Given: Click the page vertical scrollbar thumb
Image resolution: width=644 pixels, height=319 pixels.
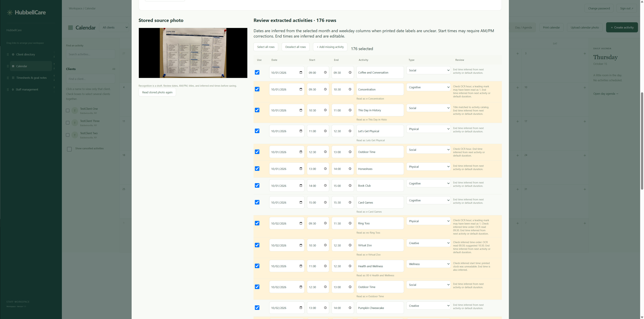Looking at the screenshot, I should coord(642,141).
